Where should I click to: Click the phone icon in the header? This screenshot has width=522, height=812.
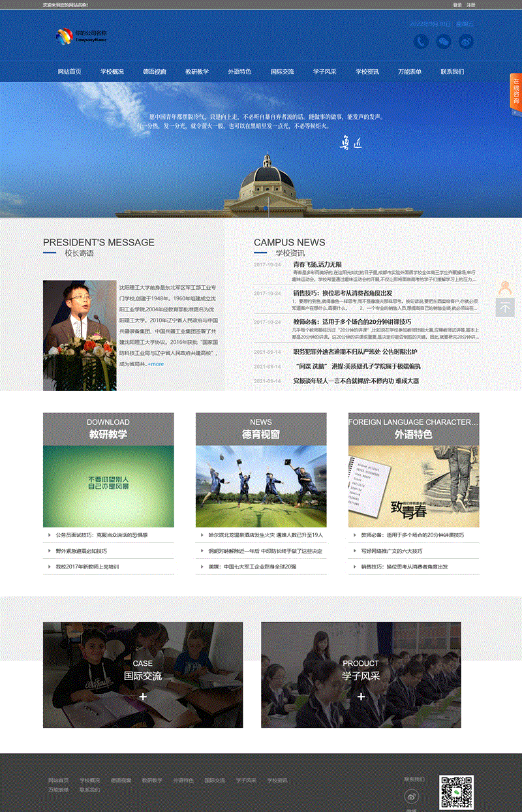[421, 42]
